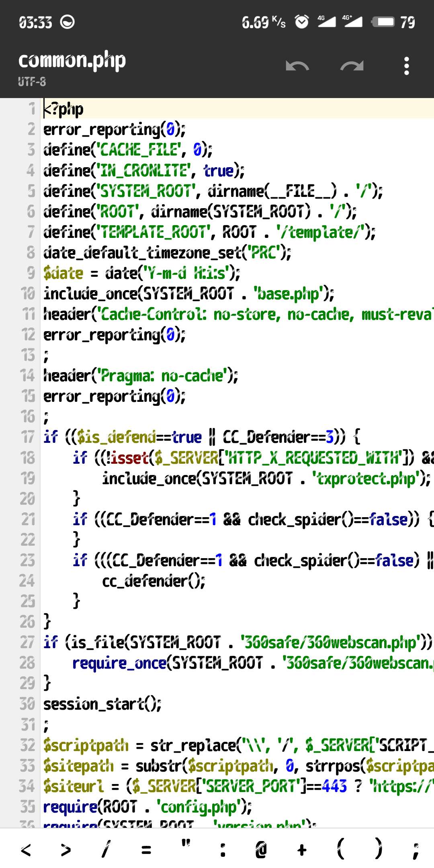Tap the UTF-8 encoding label

[x=32, y=82]
